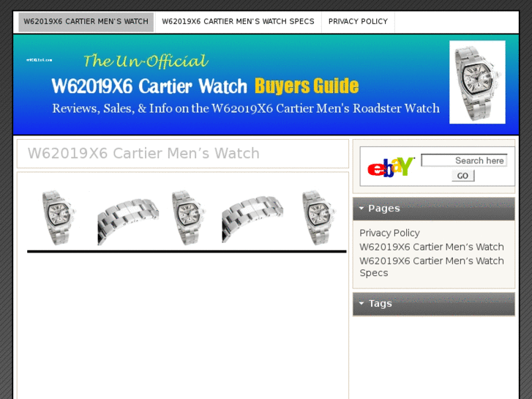Click the GO search button

(x=462, y=176)
